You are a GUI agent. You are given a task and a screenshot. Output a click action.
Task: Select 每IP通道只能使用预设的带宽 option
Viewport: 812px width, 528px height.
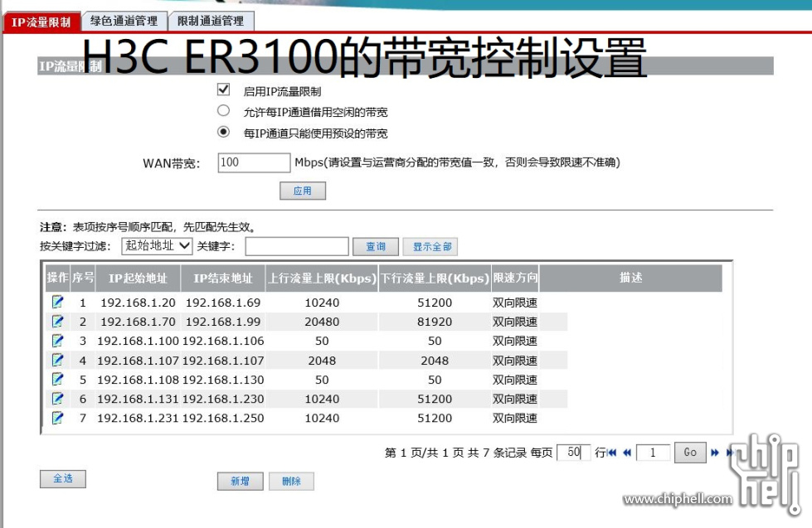(223, 132)
